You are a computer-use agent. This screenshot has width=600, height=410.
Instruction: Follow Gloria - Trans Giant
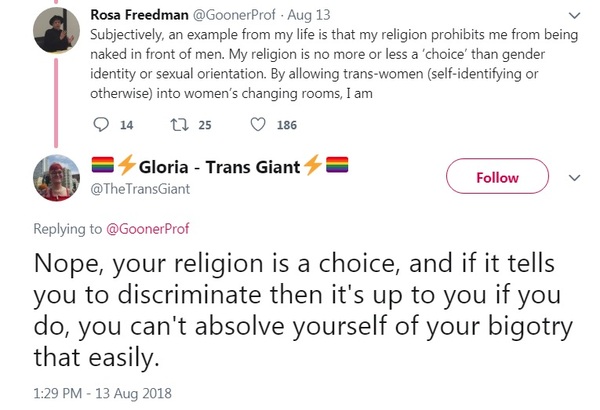pos(497,178)
